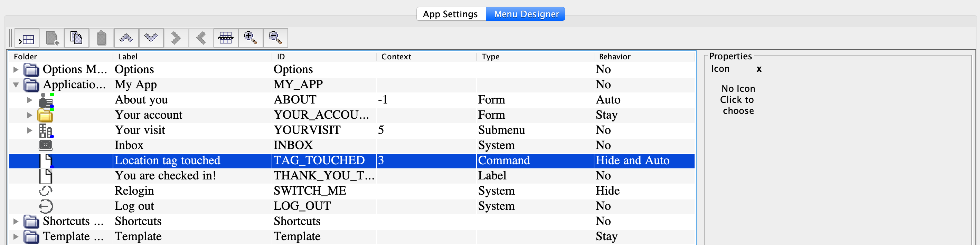This screenshot has width=980, height=245.
Task: Click 'No Icon Click to choose' area
Action: tap(738, 99)
